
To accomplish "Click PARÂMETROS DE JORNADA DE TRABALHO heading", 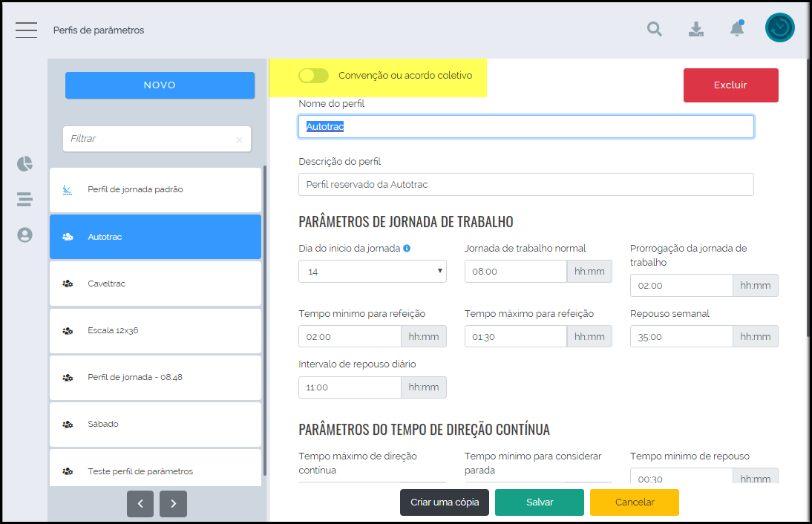I will [x=406, y=222].
